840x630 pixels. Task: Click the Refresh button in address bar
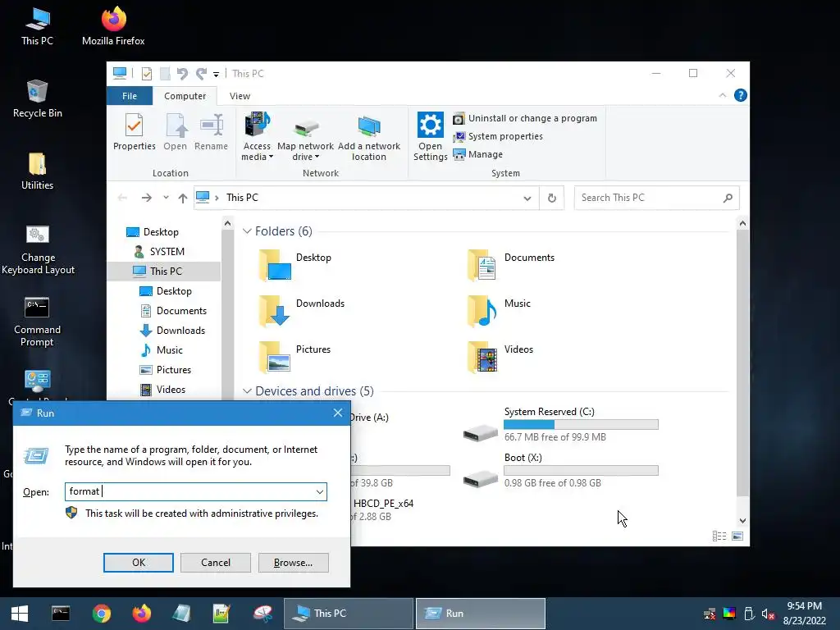(552, 199)
